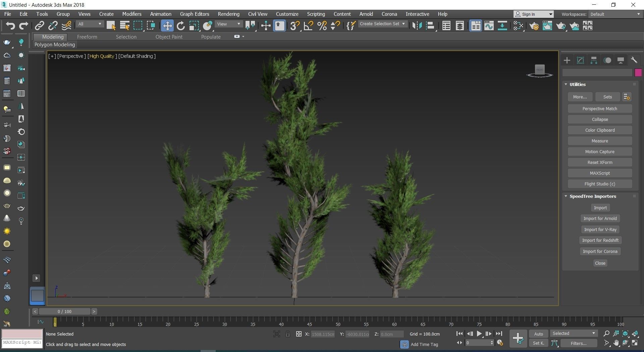Click the Align tool icon
This screenshot has height=352, width=644.
430,26
